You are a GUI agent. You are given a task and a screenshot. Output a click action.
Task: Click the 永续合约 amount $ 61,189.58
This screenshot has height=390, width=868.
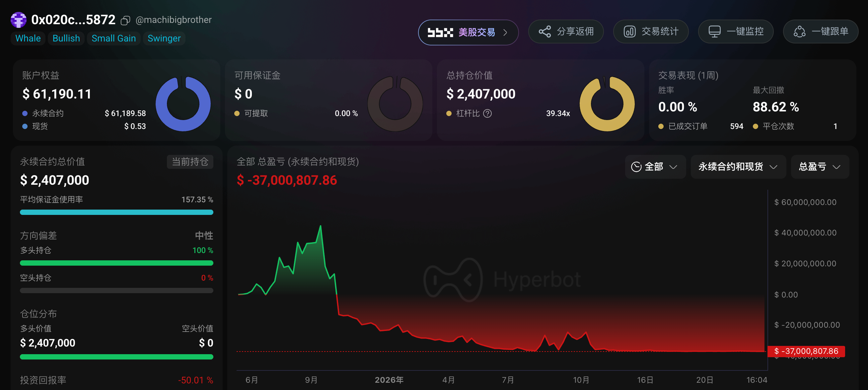pos(125,113)
